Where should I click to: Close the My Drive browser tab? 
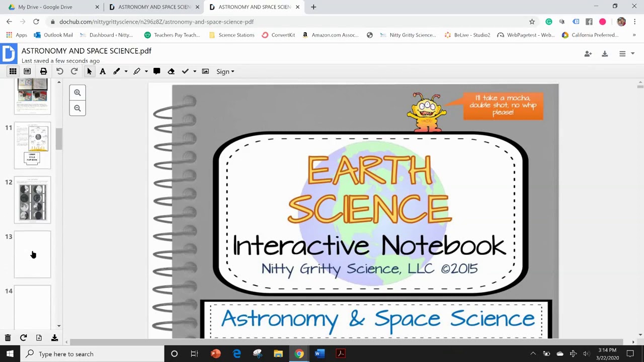97,7
